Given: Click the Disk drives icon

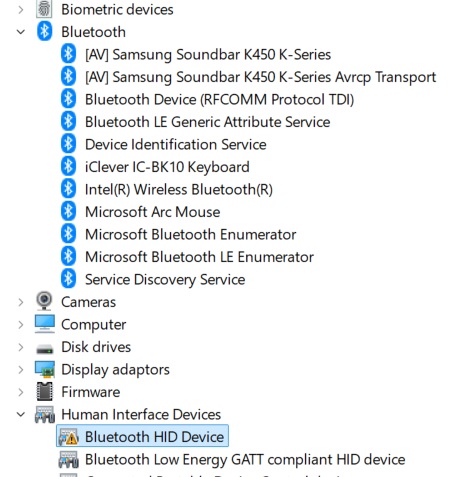Looking at the screenshot, I should click(45, 349).
